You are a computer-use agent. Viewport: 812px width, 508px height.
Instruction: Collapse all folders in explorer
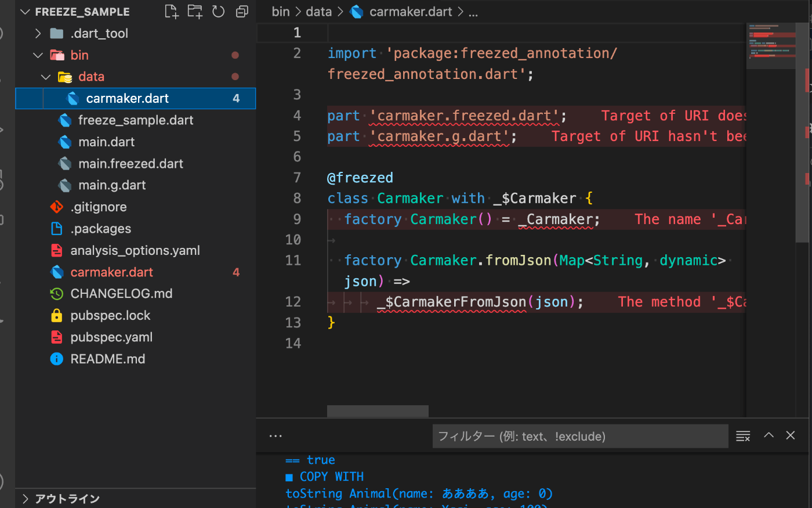(242, 12)
